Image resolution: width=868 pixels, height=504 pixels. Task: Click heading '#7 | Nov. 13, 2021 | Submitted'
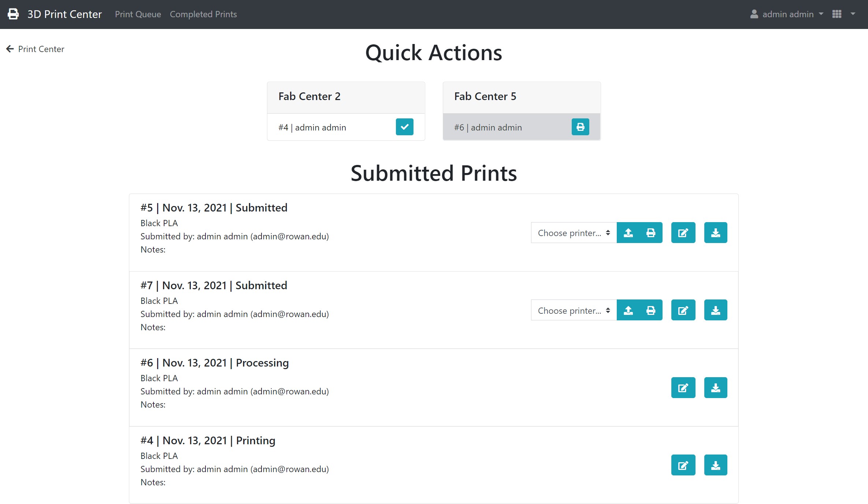click(214, 286)
